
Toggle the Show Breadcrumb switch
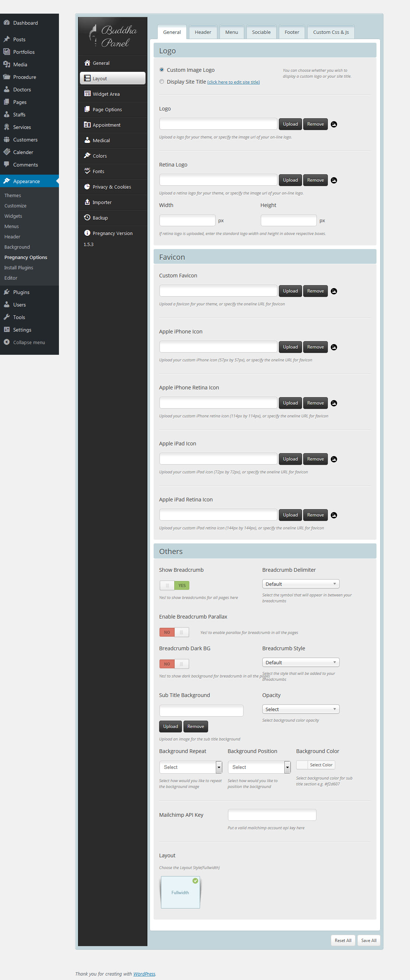[174, 585]
